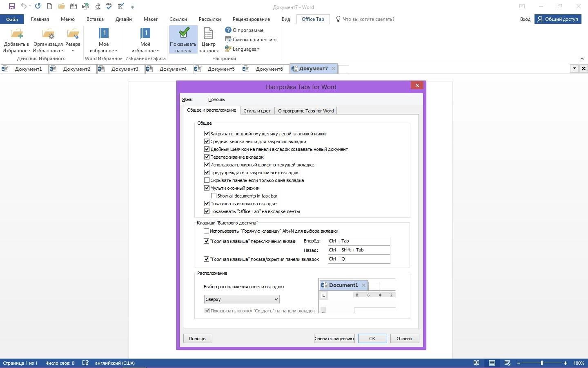Expand the Организация Избранного dropdown arrow
588x368 pixels.
[x=62, y=51]
